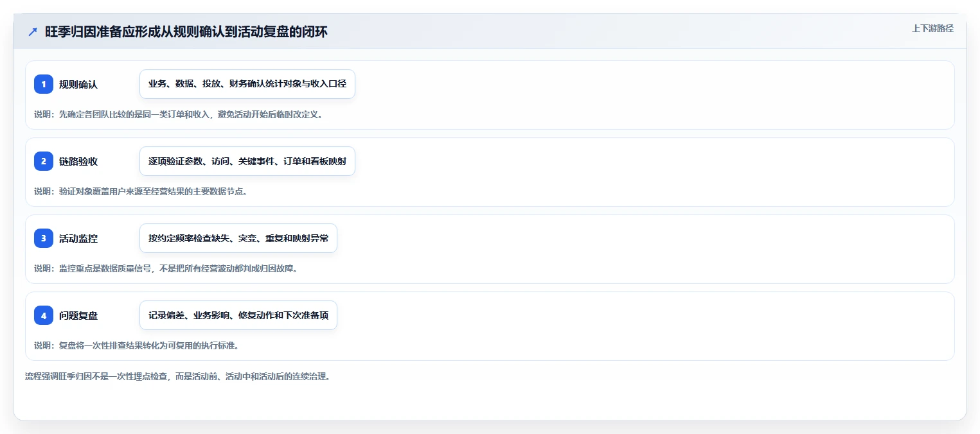
Task: Click the 活动监控 step label
Action: 78,238
